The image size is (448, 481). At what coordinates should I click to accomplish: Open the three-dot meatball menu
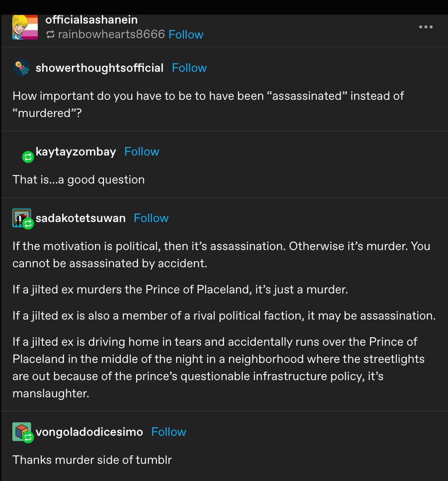pos(426,27)
